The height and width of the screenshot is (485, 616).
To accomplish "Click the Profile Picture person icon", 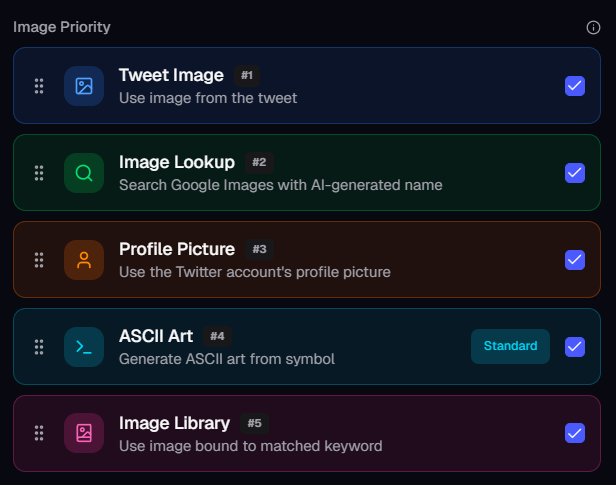I will 84,260.
